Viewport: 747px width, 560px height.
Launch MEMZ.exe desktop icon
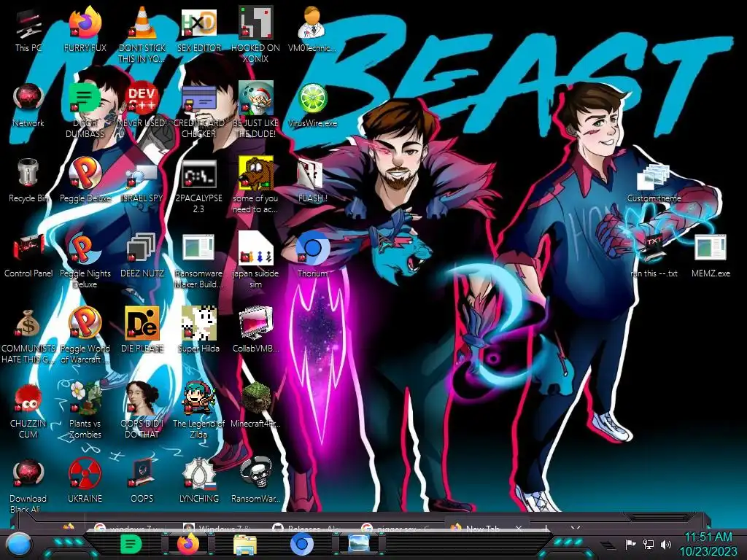pos(711,254)
